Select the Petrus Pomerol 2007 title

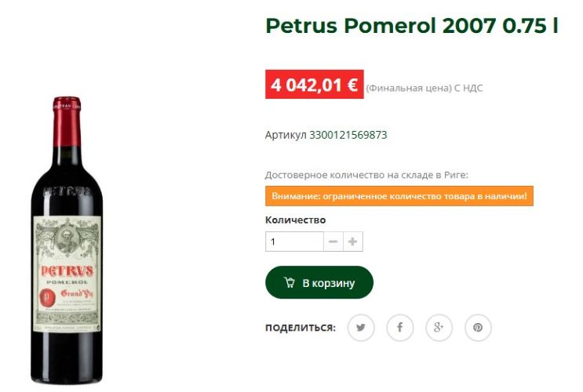[412, 26]
